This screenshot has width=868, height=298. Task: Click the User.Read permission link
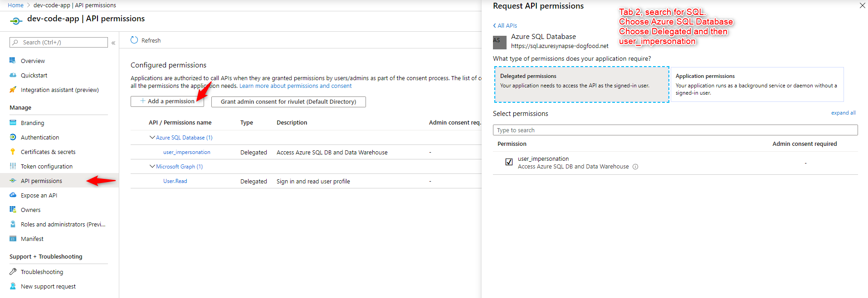(x=175, y=181)
